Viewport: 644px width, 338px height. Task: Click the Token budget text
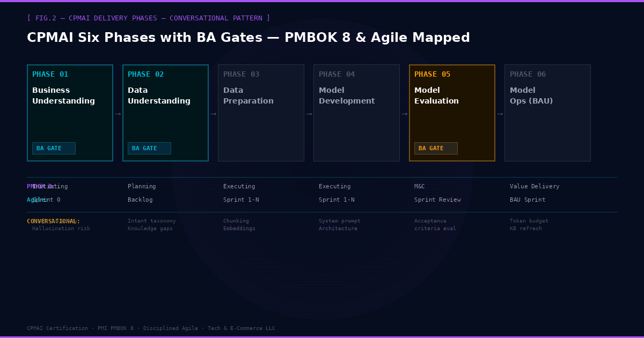pos(529,221)
